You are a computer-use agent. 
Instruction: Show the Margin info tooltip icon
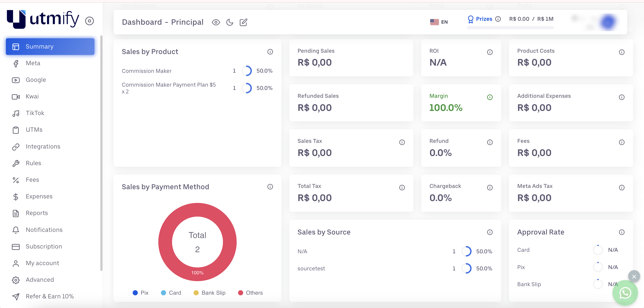point(490,97)
